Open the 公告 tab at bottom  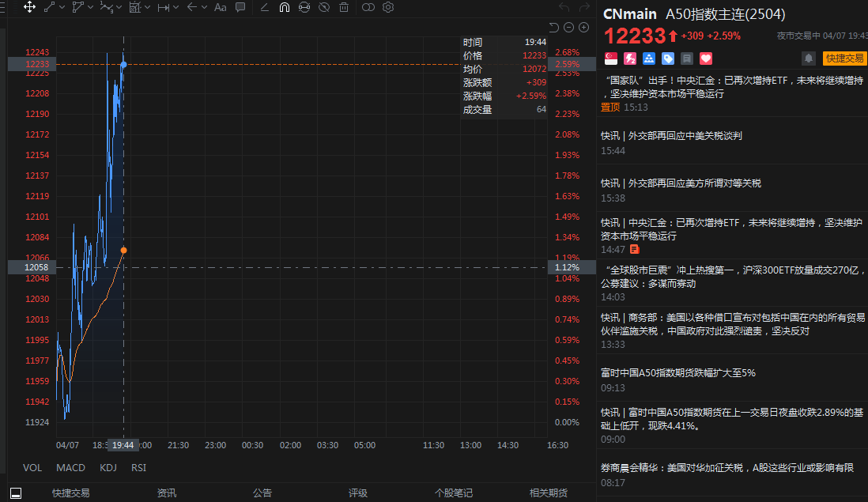coord(262,493)
